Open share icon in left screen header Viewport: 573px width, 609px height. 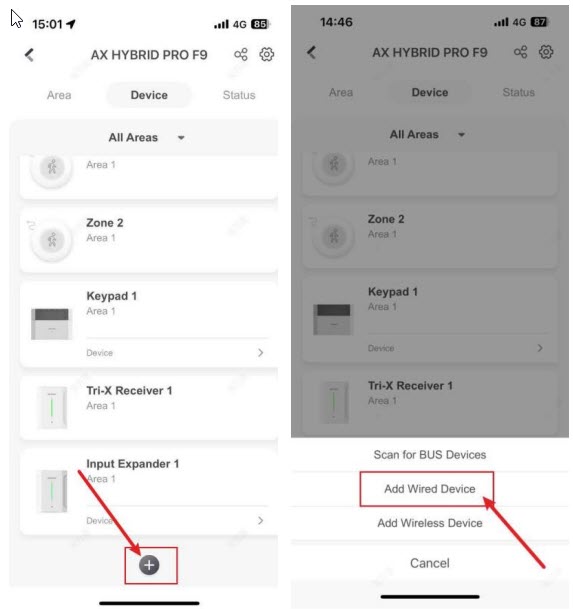pyautogui.click(x=241, y=54)
